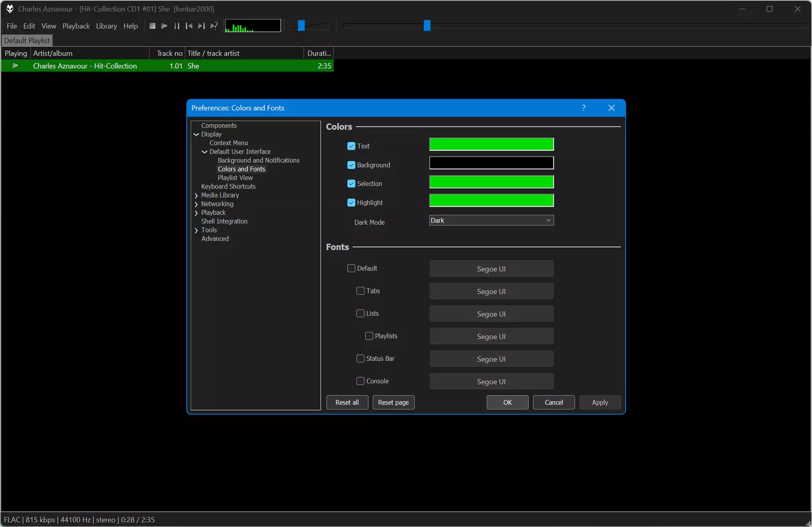Image resolution: width=812 pixels, height=527 pixels.
Task: Pause the track using the Pause icon
Action: point(177,26)
